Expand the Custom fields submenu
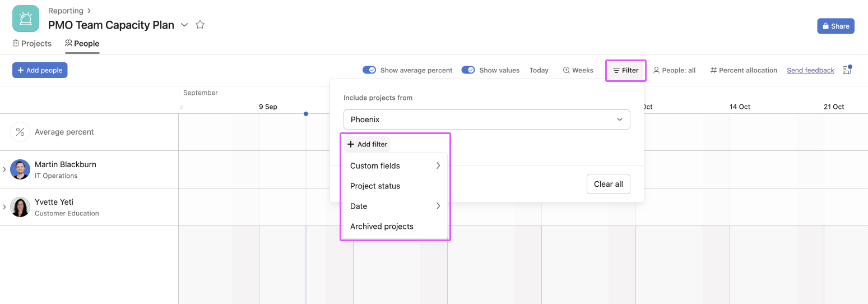Viewport: 868px width, 304px height. pos(394,166)
